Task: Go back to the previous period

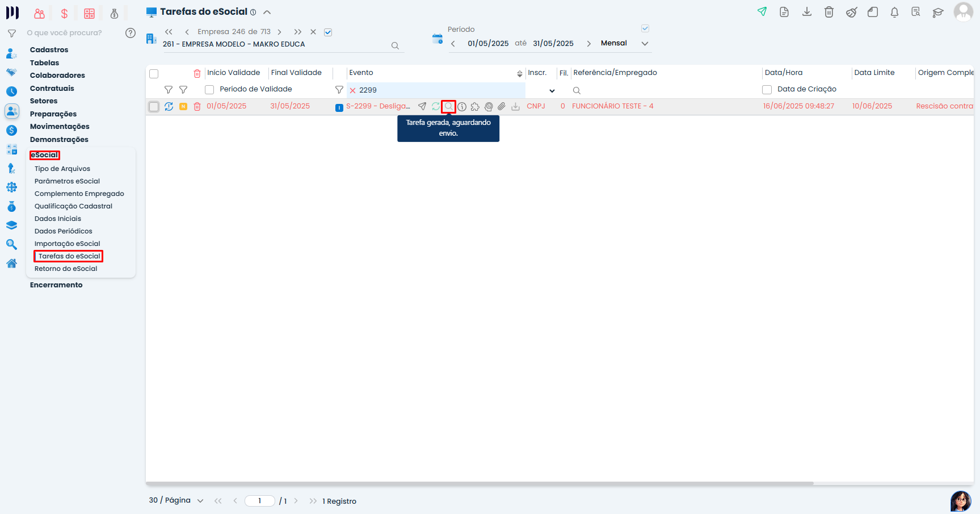Action: (x=453, y=44)
